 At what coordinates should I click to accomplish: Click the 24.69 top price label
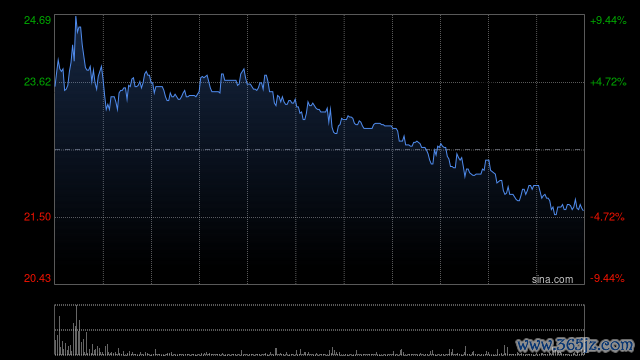tap(38, 20)
